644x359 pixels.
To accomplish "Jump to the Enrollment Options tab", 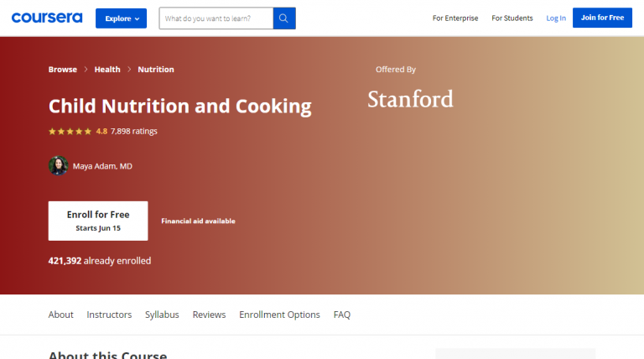I will pos(279,315).
